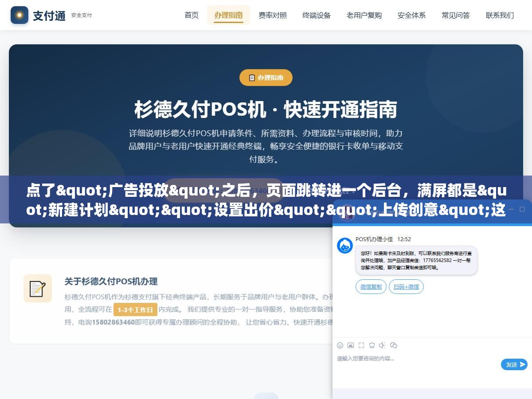
Task: Click the 微信复制 button in chat
Action: point(371,287)
